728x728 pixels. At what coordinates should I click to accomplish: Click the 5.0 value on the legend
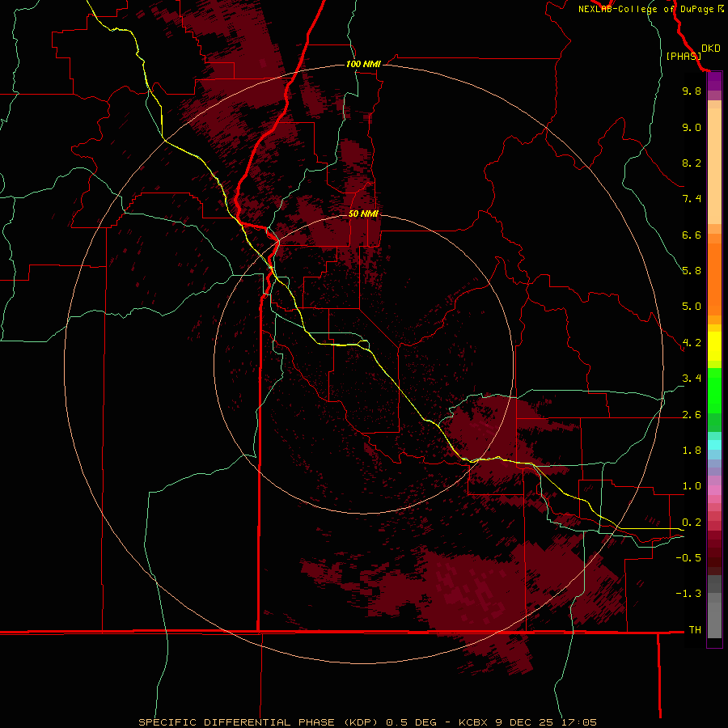692,307
